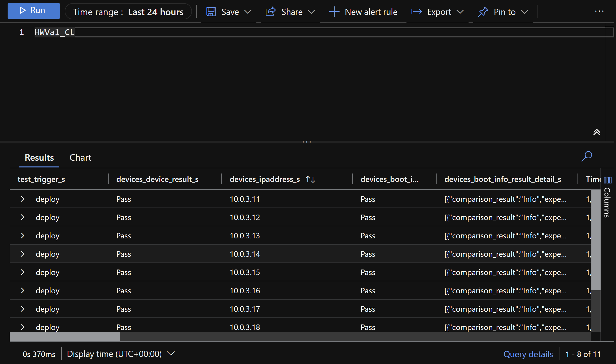This screenshot has width=616, height=364.
Task: Click the device result Pass cell for 10.0.3.13
Action: click(x=124, y=236)
